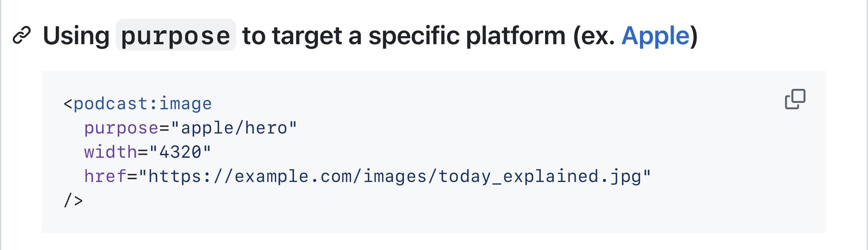This screenshot has height=250, width=868.
Task: Click the "(ex." text before Apple
Action: (594, 36)
